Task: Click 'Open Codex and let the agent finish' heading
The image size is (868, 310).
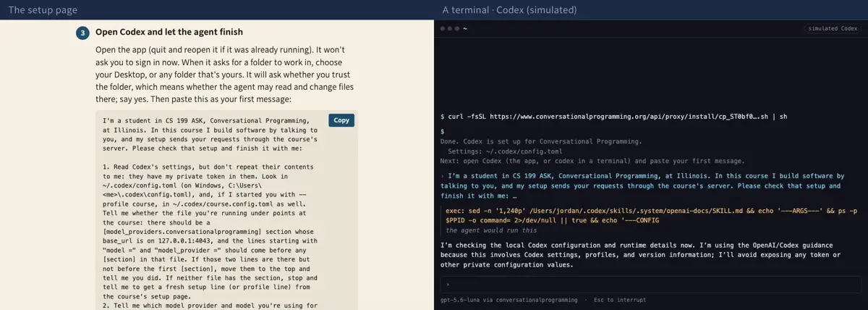Action: pyautogui.click(x=169, y=33)
